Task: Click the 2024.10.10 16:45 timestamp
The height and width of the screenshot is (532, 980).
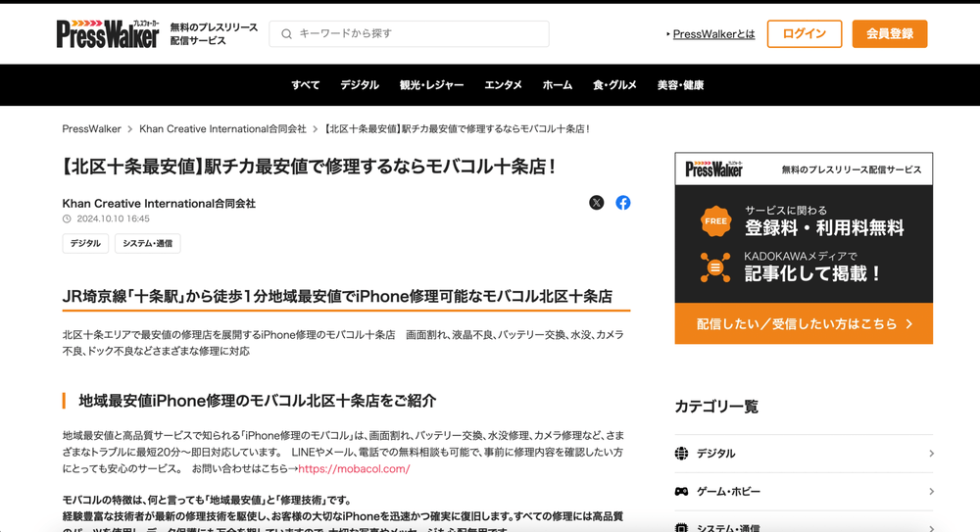Action: coord(113,218)
